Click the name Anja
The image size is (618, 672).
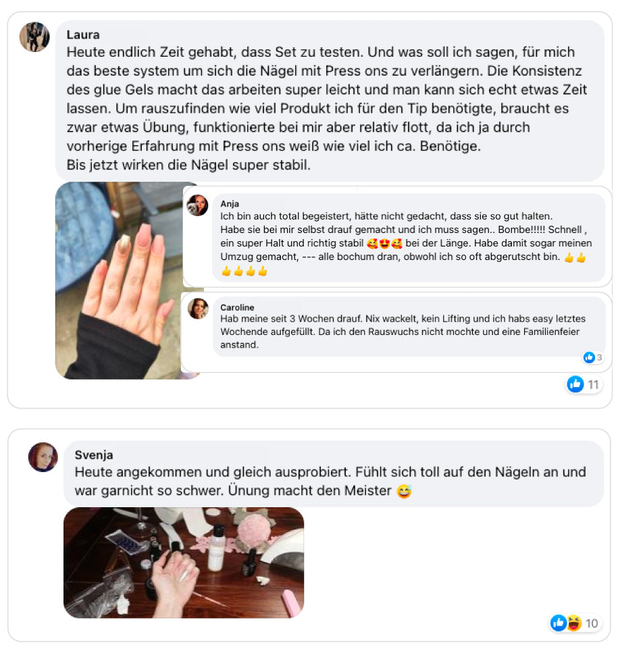click(230, 203)
